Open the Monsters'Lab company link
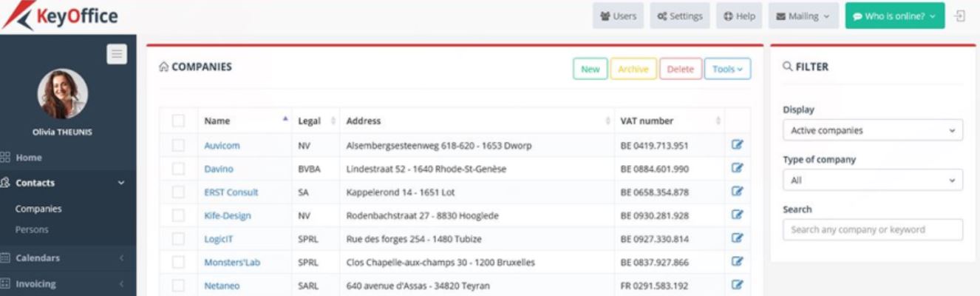The image size is (980, 296). pyautogui.click(x=232, y=262)
